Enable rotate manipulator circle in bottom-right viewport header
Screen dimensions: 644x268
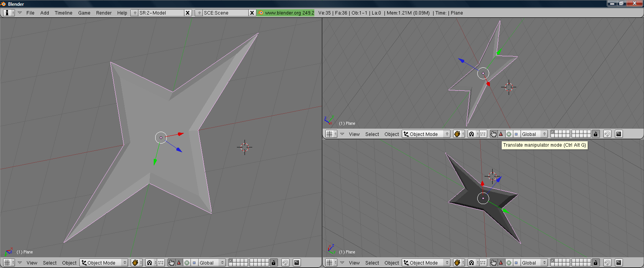(x=509, y=263)
